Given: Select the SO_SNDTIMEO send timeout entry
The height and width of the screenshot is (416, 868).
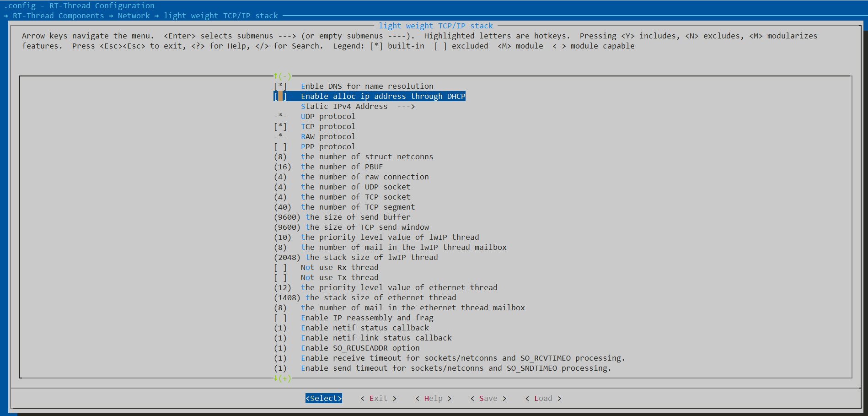Looking at the screenshot, I should (x=443, y=368).
